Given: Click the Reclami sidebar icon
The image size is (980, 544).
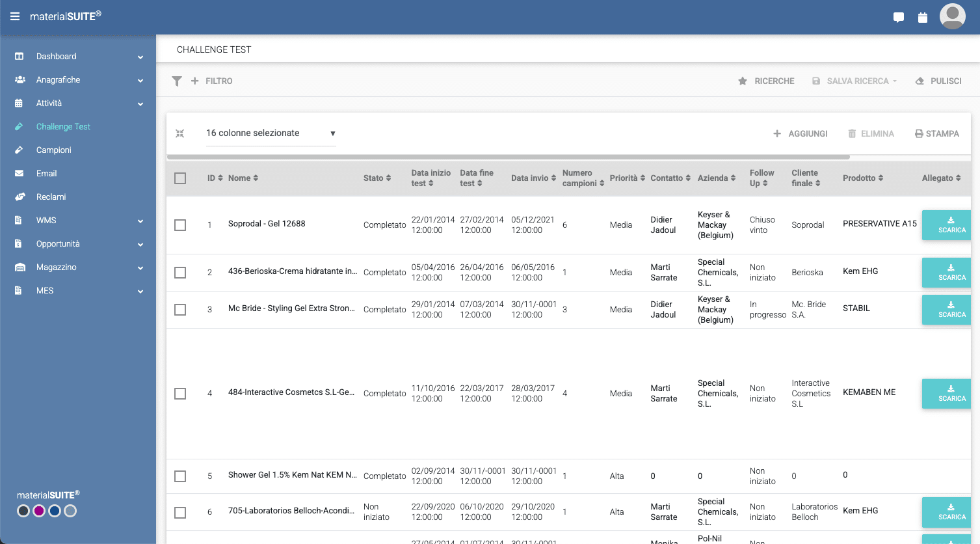Looking at the screenshot, I should 20,197.
